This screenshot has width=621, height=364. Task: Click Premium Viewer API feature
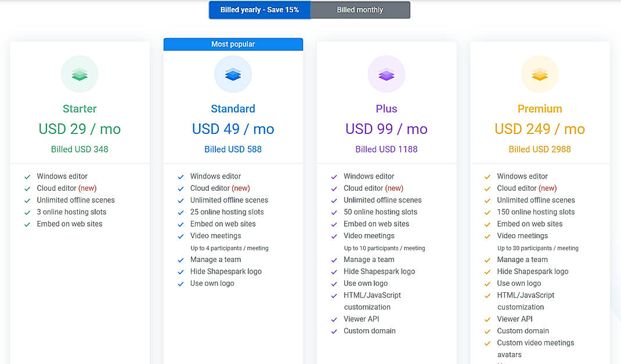click(515, 319)
